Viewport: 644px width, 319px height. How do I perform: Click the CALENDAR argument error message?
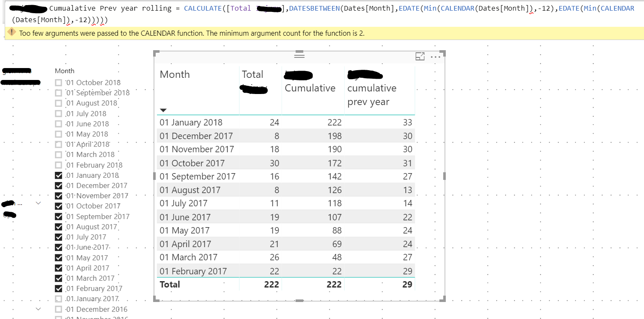(x=192, y=33)
